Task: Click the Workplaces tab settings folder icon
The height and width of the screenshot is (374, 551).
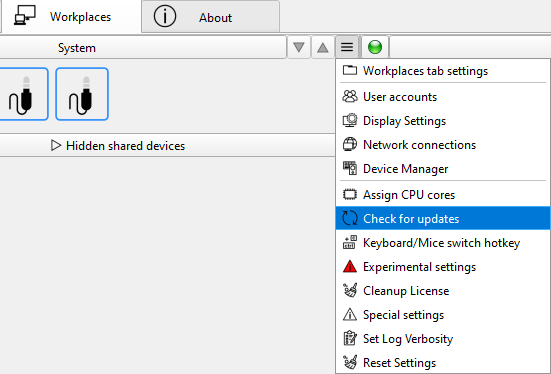Action: (350, 70)
